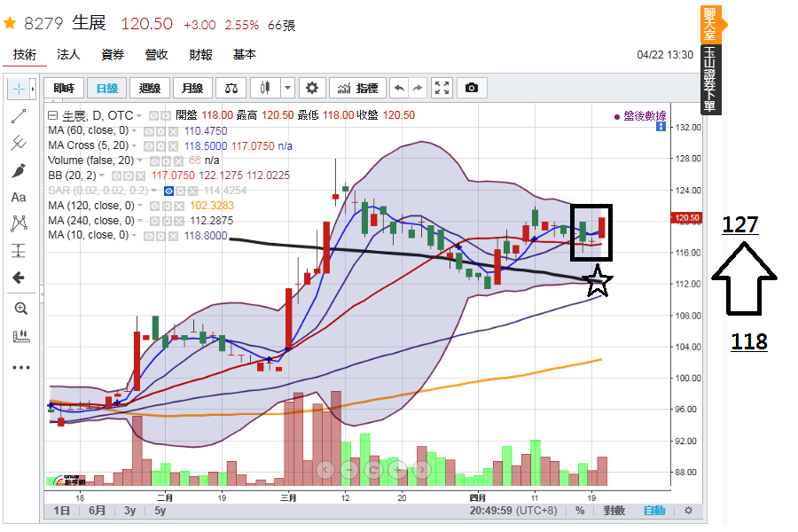Viewport: 798px width, 532px height.
Task: Select the ruler measure tool
Action: click(x=21, y=336)
